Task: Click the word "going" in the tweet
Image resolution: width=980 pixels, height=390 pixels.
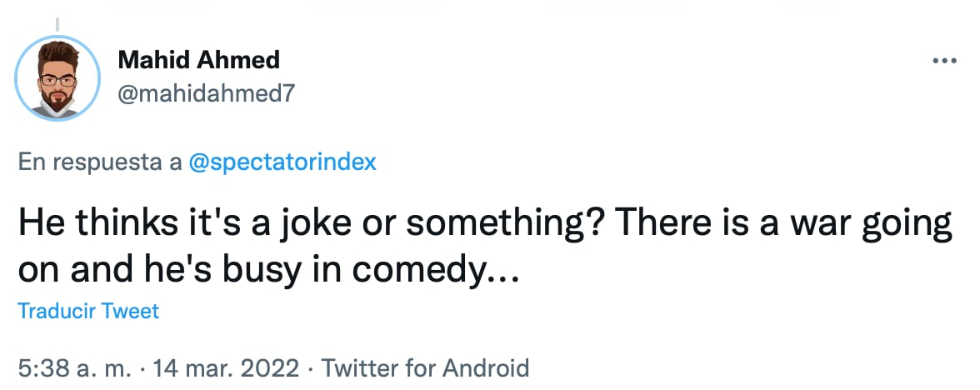Action: [x=907, y=227]
